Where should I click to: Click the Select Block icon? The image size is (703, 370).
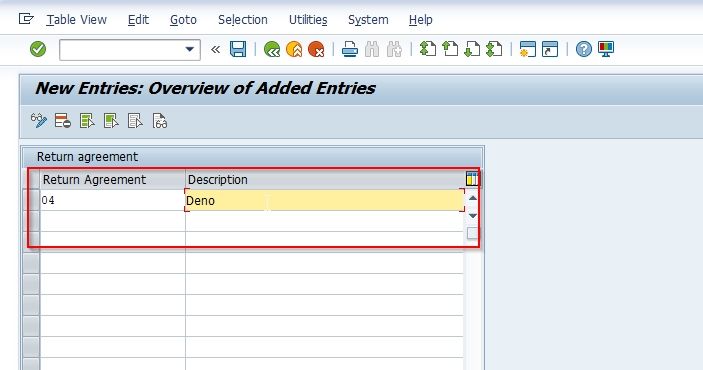tap(111, 121)
